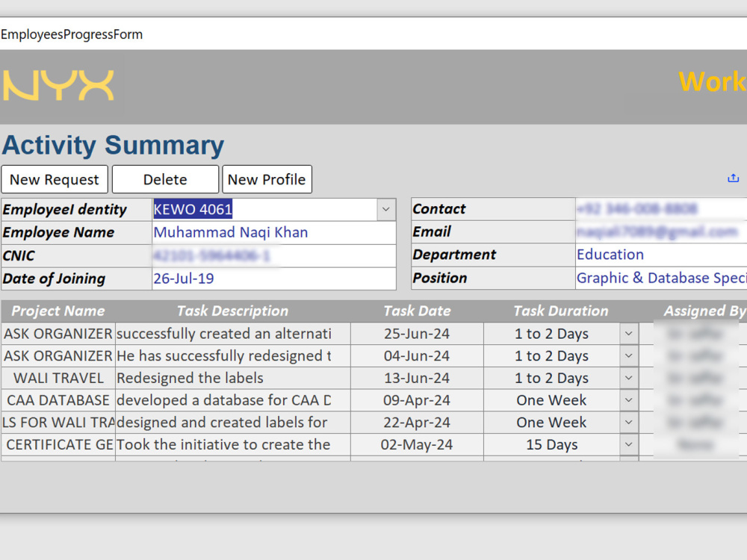Viewport: 747px width, 560px height.
Task: Click the 09-Apr-24 task date cell
Action: (417, 400)
